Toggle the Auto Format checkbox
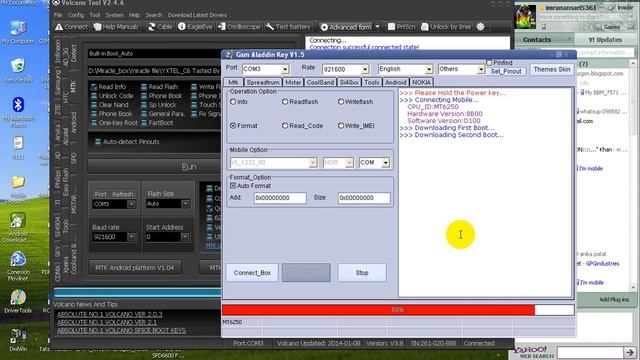Viewport: 640px width, 360px height. tap(233, 186)
